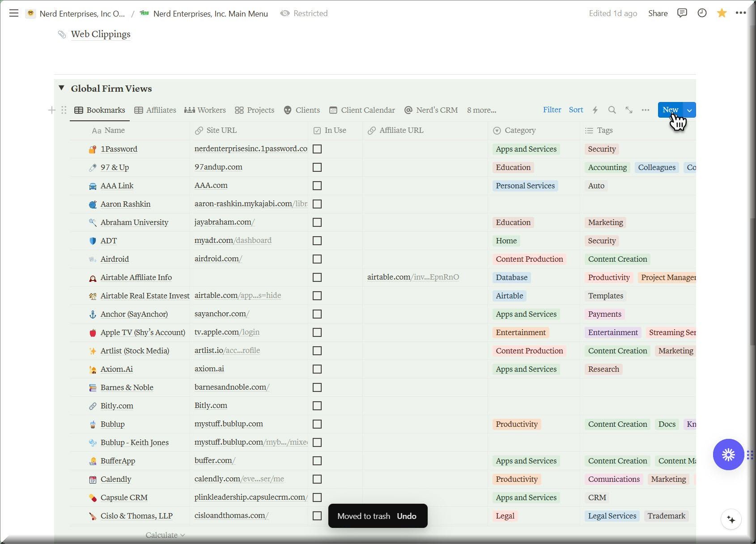Click the drag handle beside Bookmarks

click(x=64, y=110)
